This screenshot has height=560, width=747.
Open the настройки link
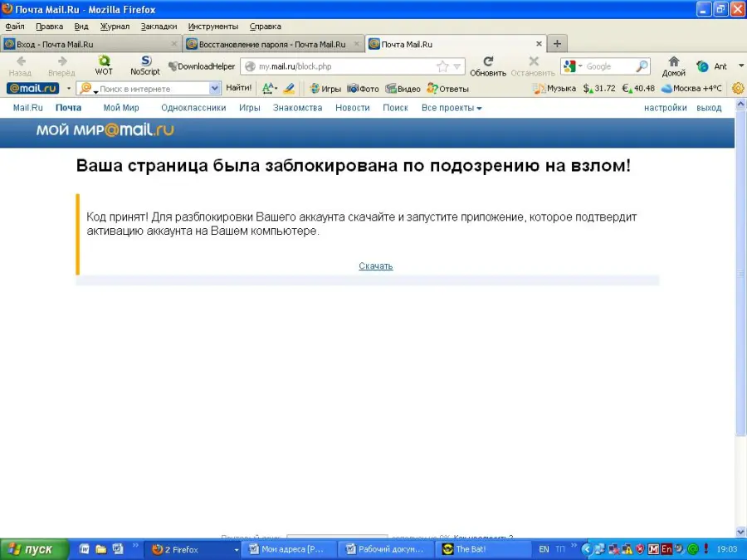pos(666,108)
